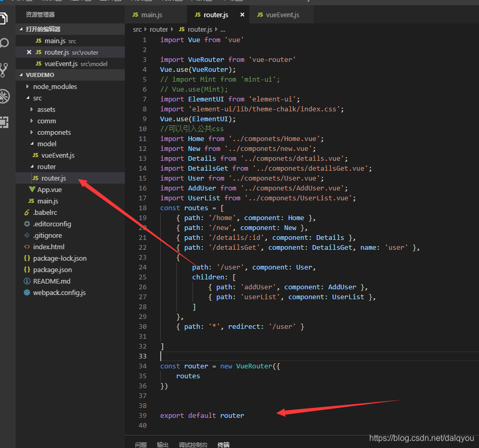Viewport: 479px width, 448px height.
Task: Close router.js in open editors list
Action: [29, 52]
